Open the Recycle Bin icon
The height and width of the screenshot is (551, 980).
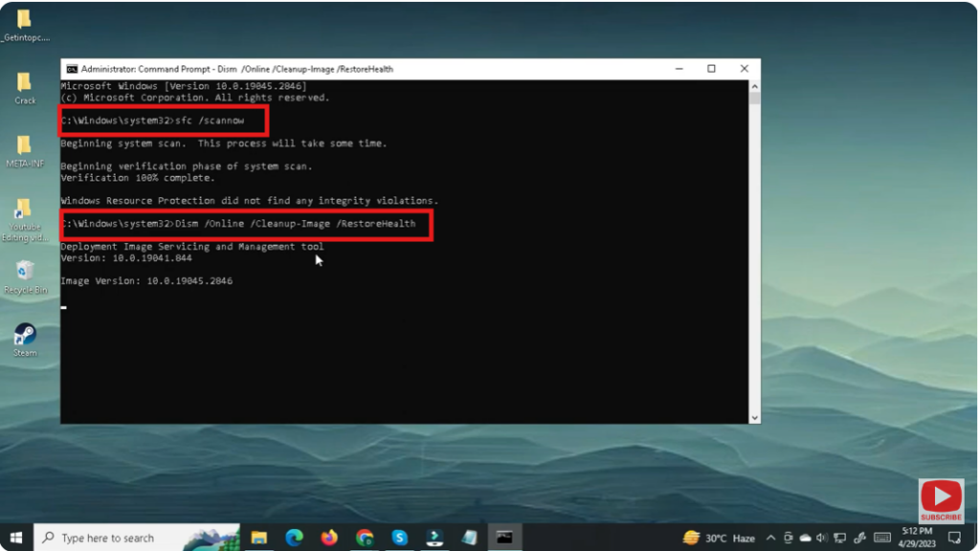25,272
